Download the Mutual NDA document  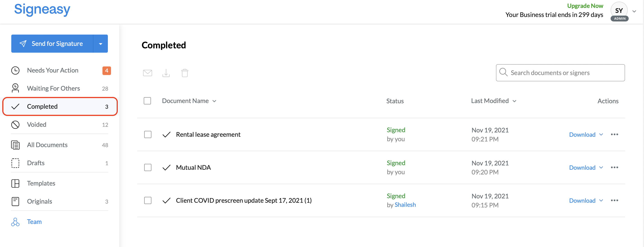(582, 167)
